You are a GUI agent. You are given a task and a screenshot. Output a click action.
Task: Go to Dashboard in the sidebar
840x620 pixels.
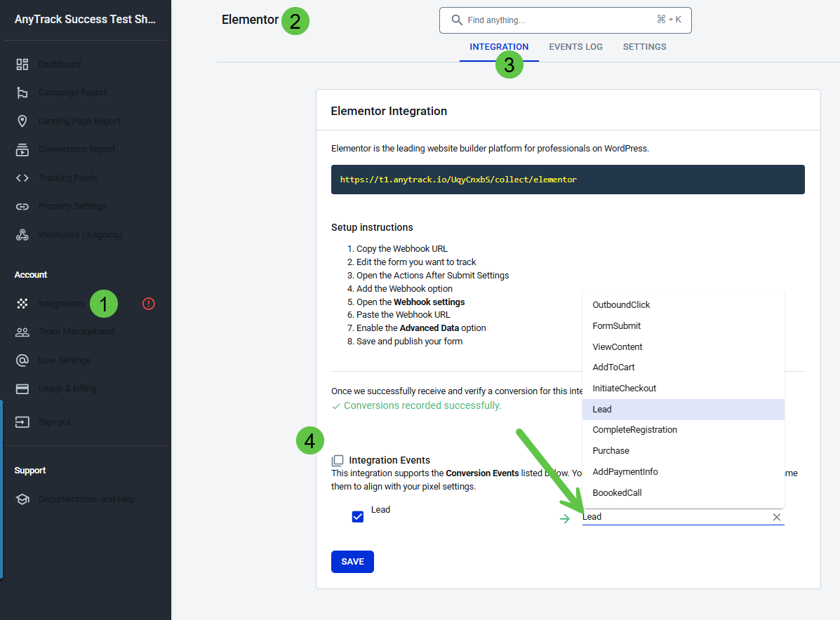point(60,65)
